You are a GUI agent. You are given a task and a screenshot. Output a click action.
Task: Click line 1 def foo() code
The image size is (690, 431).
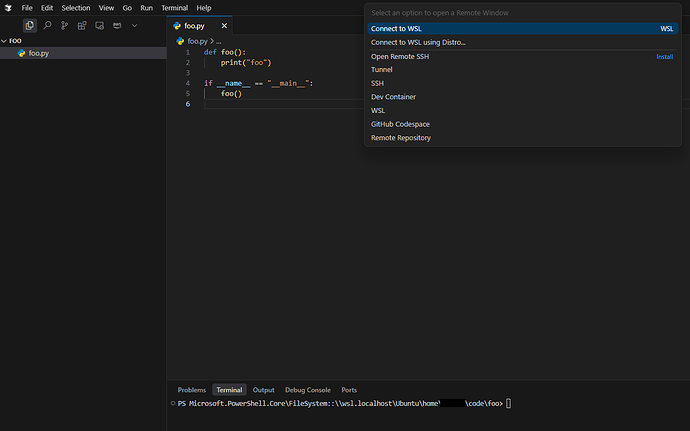(x=225, y=52)
